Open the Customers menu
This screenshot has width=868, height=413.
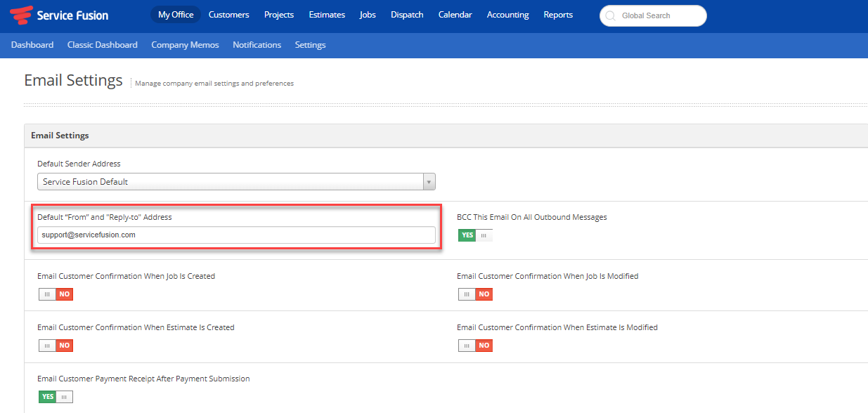(228, 15)
